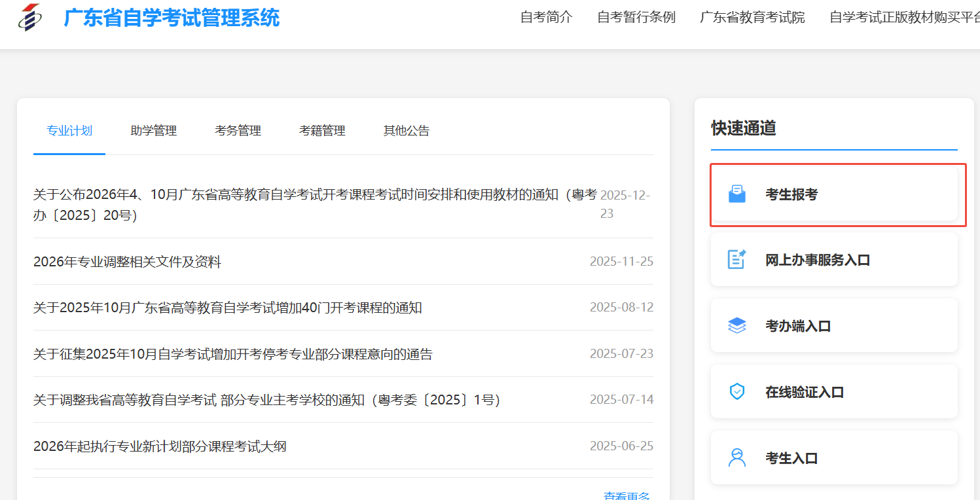This screenshot has width=980, height=500.
Task: Click the 快速通道 heading
Action: click(x=744, y=128)
